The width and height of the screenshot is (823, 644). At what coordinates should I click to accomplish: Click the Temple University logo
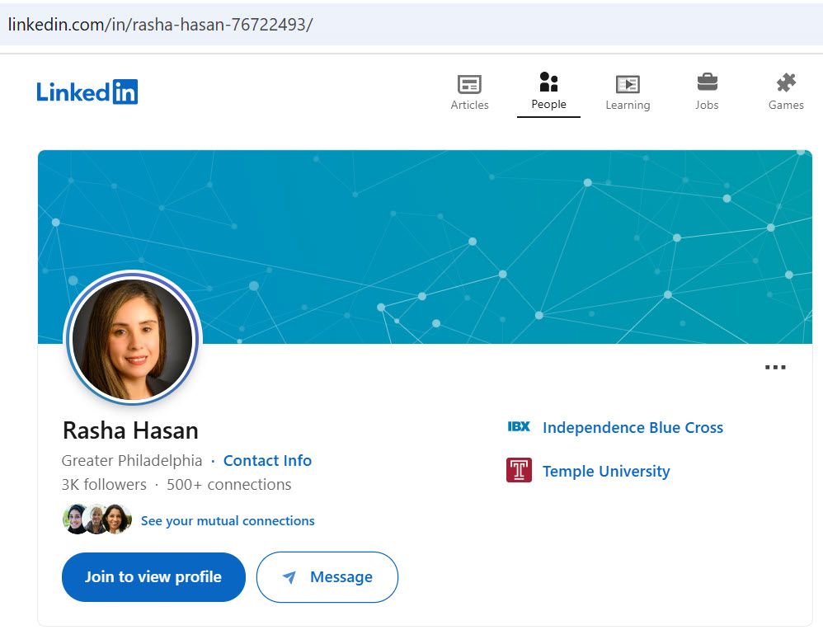[x=518, y=469]
